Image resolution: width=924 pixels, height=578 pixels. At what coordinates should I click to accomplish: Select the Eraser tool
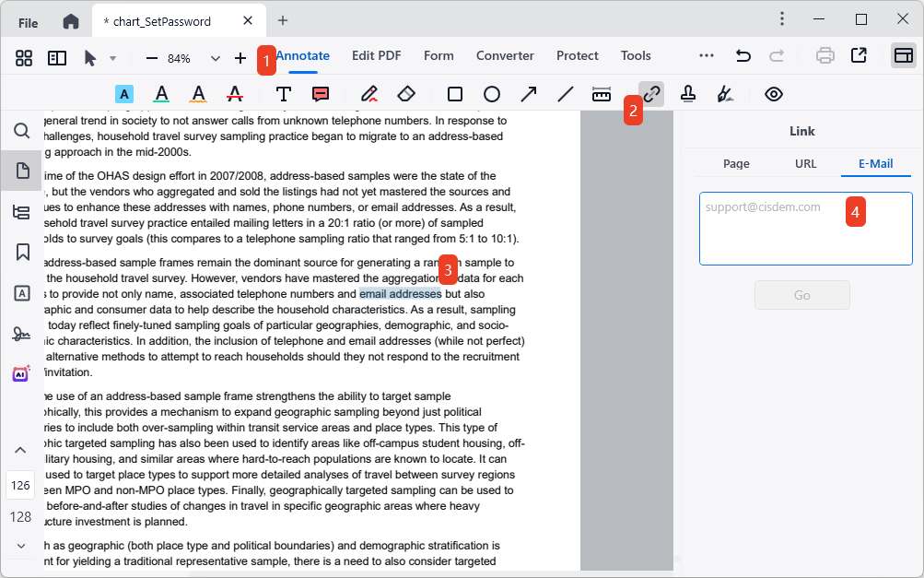click(x=405, y=93)
